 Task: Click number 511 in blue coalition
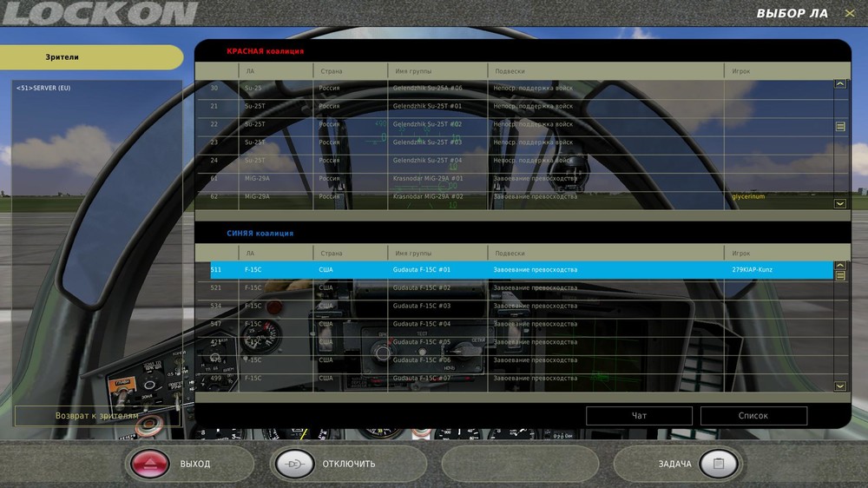pyautogui.click(x=216, y=270)
